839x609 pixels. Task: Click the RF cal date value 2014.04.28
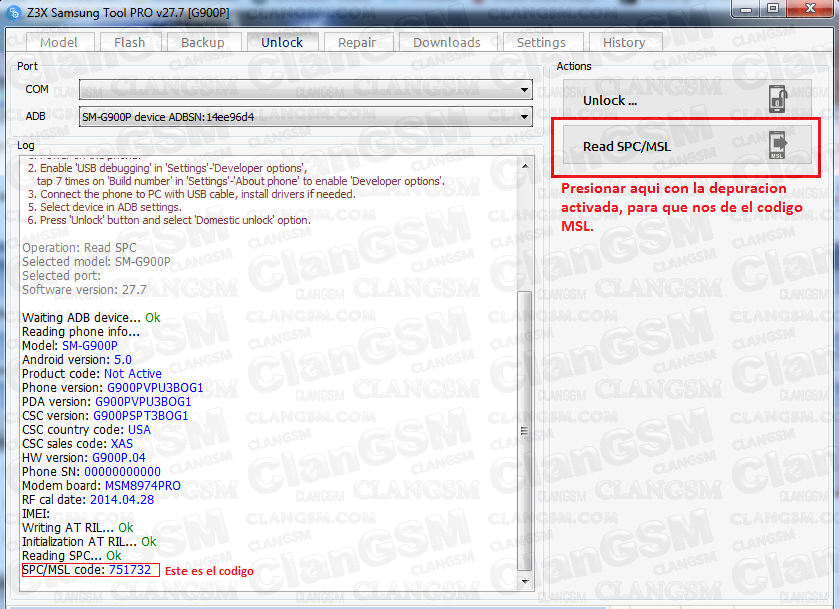122,499
